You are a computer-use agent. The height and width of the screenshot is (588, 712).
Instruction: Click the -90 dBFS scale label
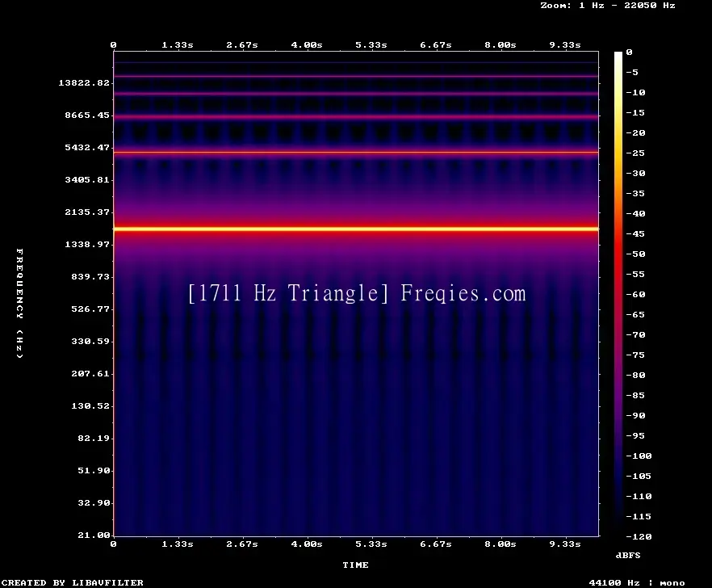click(x=635, y=415)
